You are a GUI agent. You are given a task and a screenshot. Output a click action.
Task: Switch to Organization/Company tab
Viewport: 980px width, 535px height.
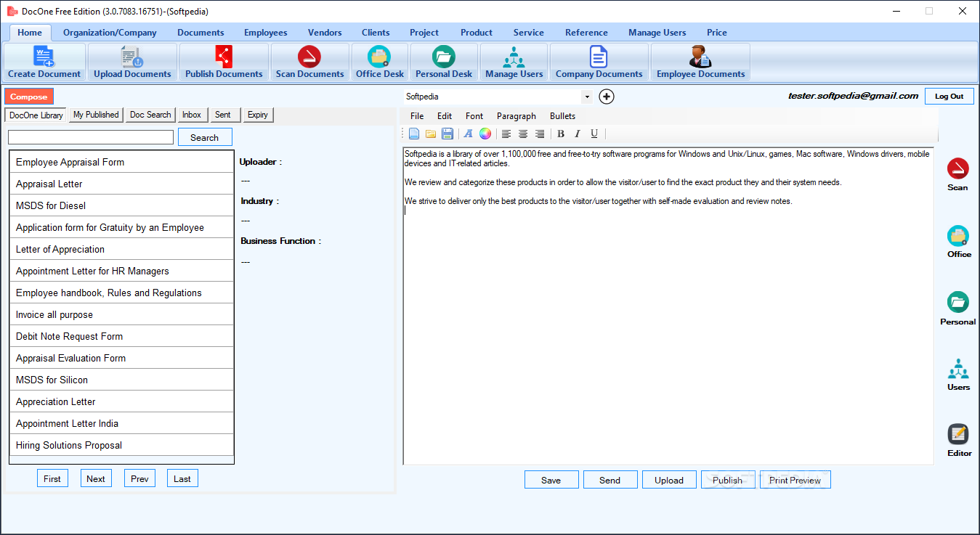click(x=110, y=33)
